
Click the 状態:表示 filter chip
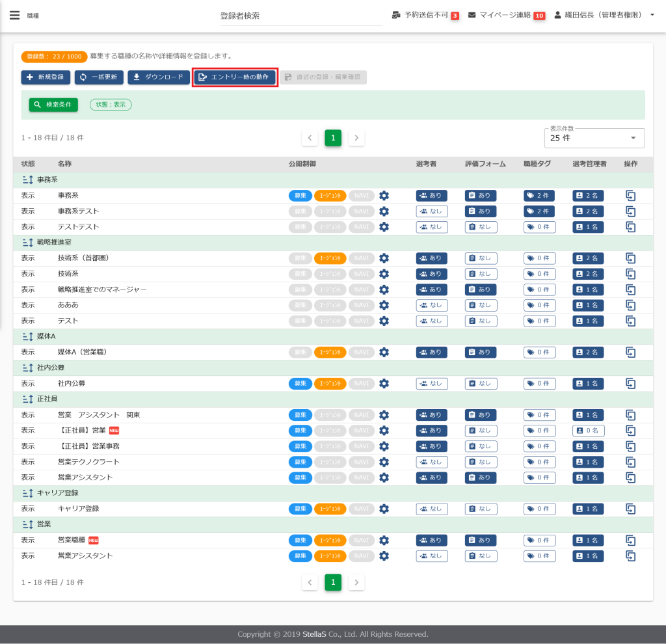click(111, 104)
